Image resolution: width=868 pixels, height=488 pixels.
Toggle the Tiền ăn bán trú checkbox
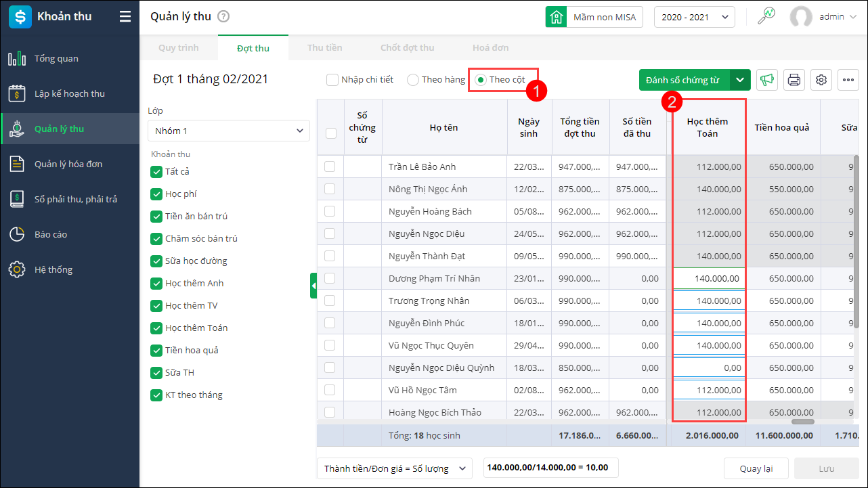(x=156, y=217)
